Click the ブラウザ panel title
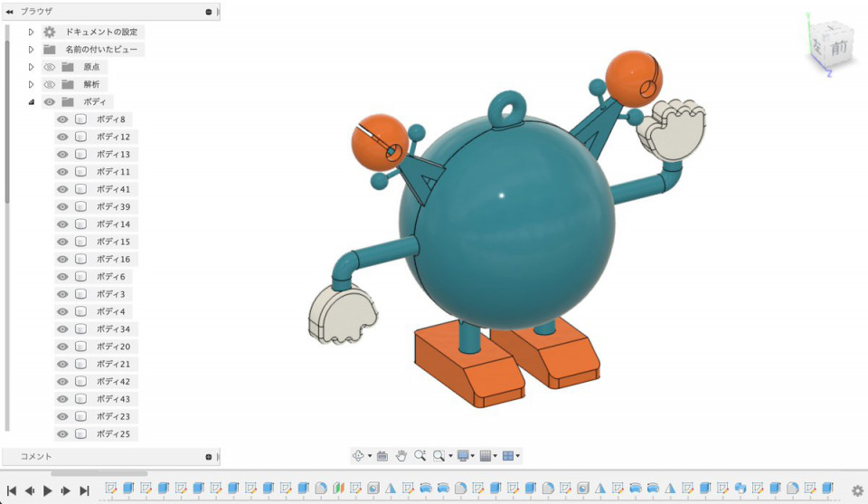Image resolution: width=868 pixels, height=504 pixels. (36, 11)
